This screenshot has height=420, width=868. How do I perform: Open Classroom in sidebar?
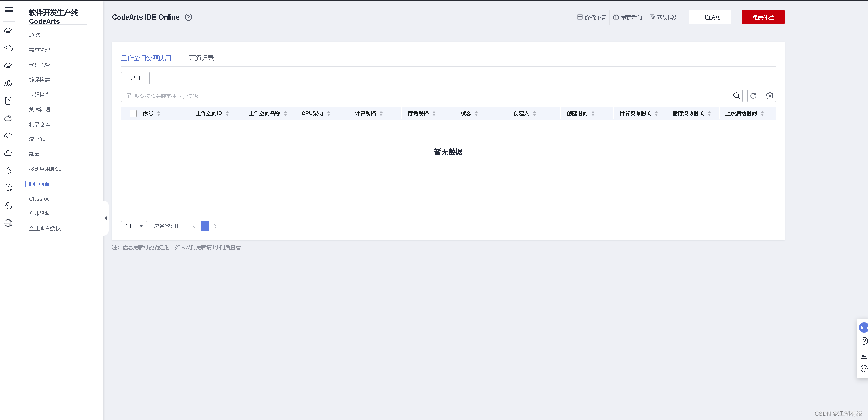click(x=42, y=199)
